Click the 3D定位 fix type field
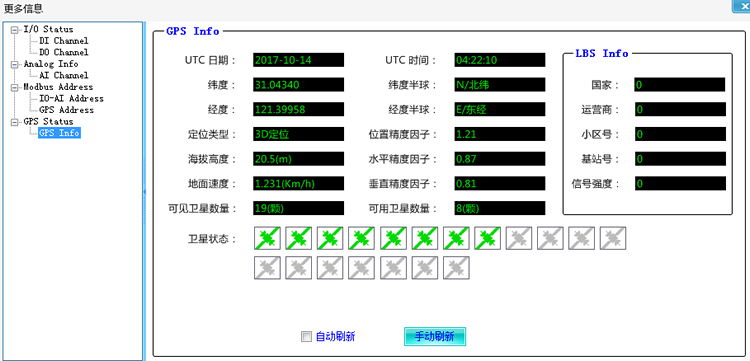Image resolution: width=750 pixels, height=361 pixels. coord(298,134)
